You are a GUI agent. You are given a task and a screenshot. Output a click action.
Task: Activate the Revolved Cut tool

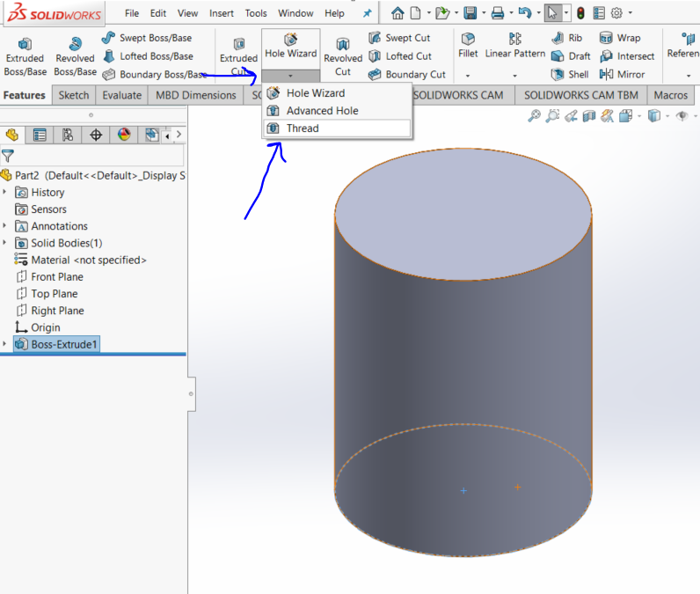coord(343,57)
